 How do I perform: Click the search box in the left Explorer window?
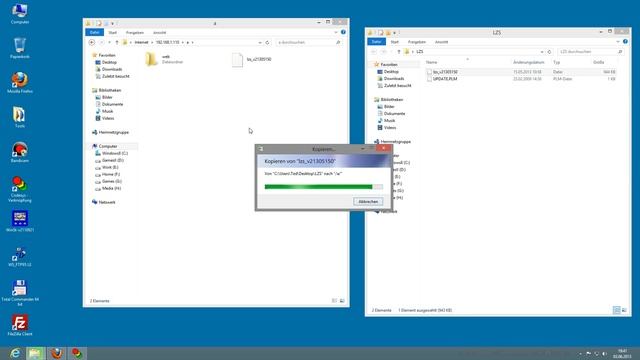309,42
